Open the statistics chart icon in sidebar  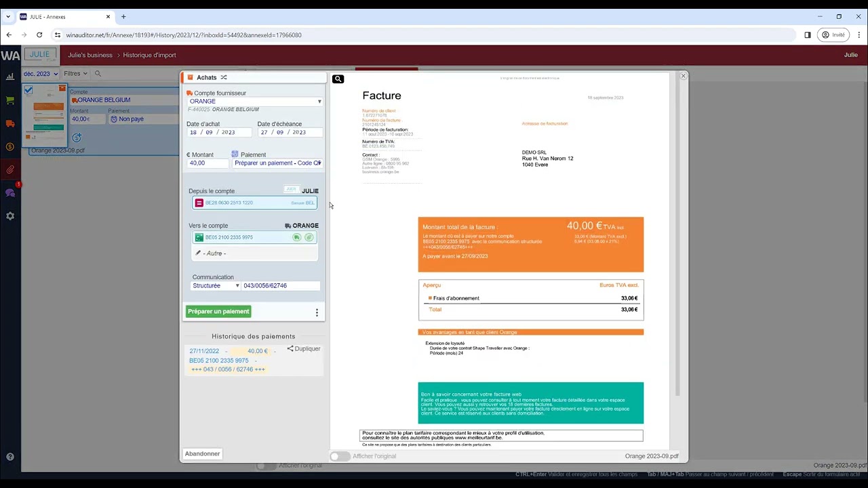10,77
